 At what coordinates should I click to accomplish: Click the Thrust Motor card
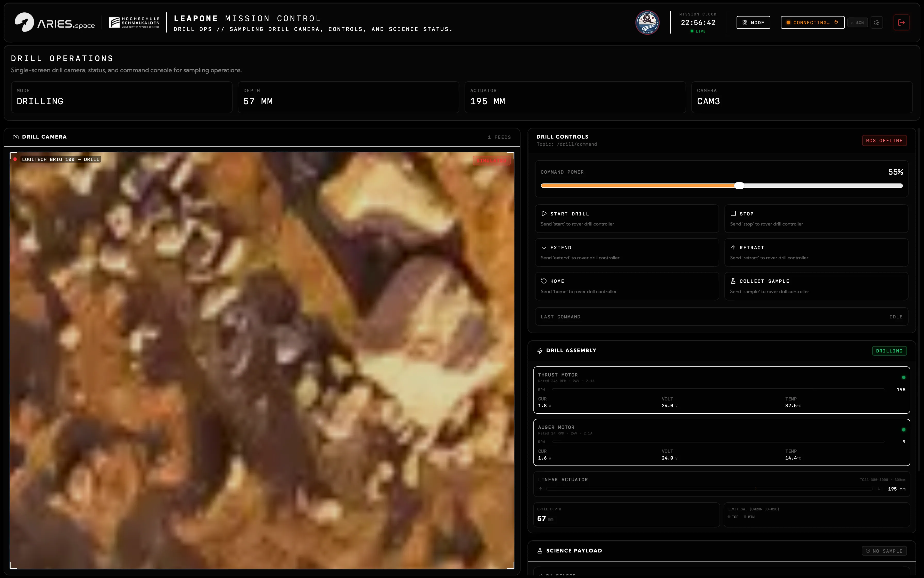(x=722, y=390)
